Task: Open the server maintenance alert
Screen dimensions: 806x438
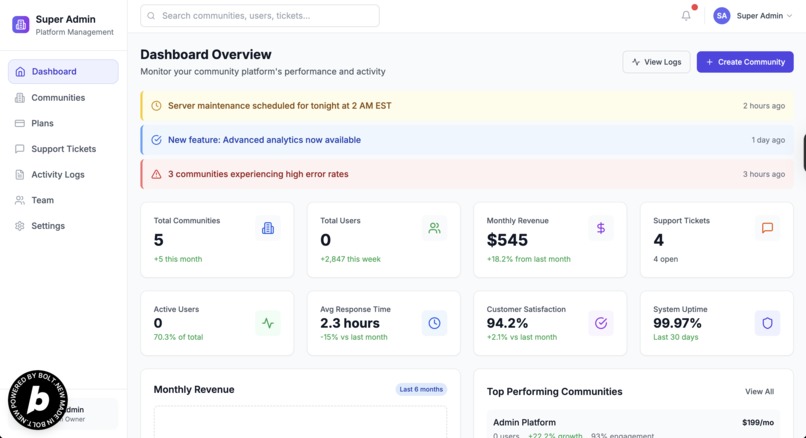Action: tap(467, 106)
